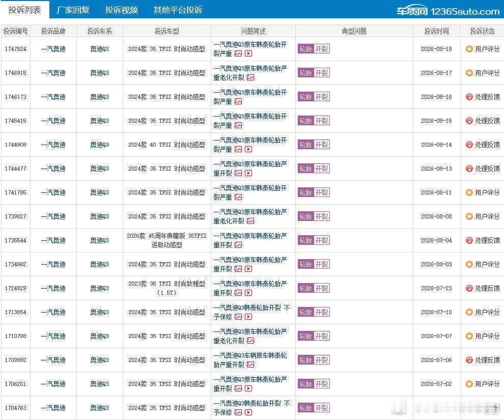Click complaint number 1706201

click(x=15, y=384)
